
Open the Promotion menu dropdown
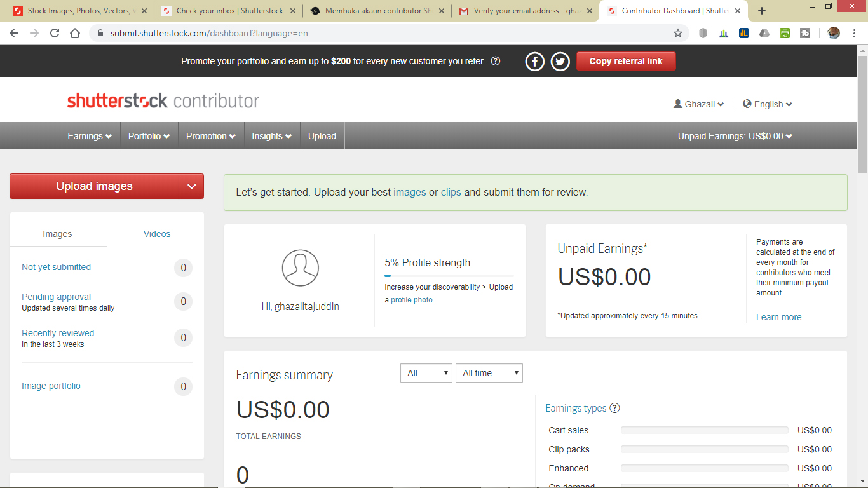[x=211, y=136]
